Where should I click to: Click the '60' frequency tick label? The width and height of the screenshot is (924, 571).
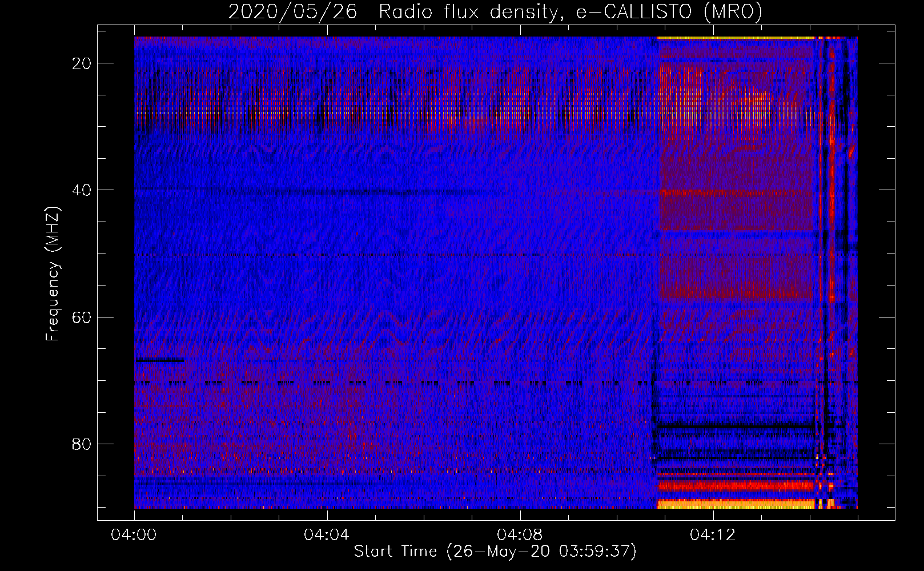point(82,317)
